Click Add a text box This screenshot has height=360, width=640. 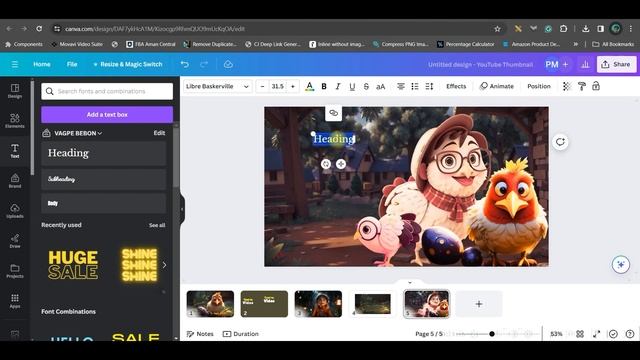click(107, 115)
